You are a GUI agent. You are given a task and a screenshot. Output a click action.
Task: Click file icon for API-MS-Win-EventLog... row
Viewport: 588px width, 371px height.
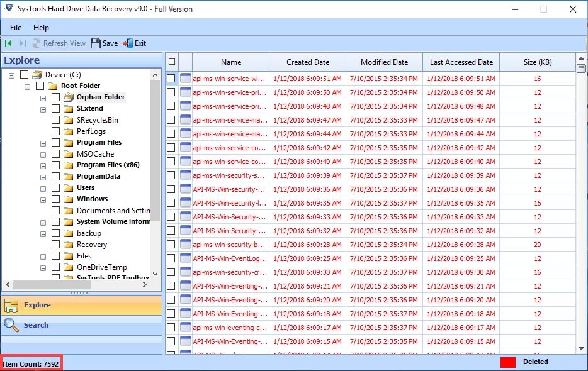click(x=186, y=258)
